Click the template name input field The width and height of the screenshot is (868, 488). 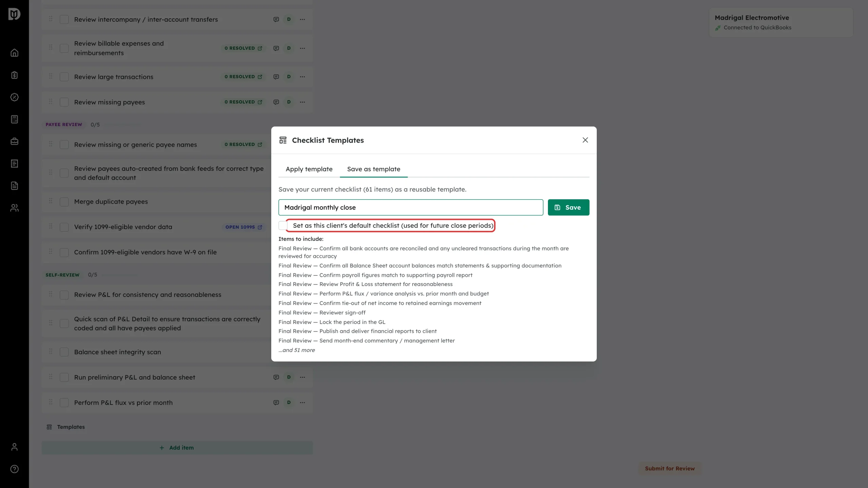click(x=411, y=207)
